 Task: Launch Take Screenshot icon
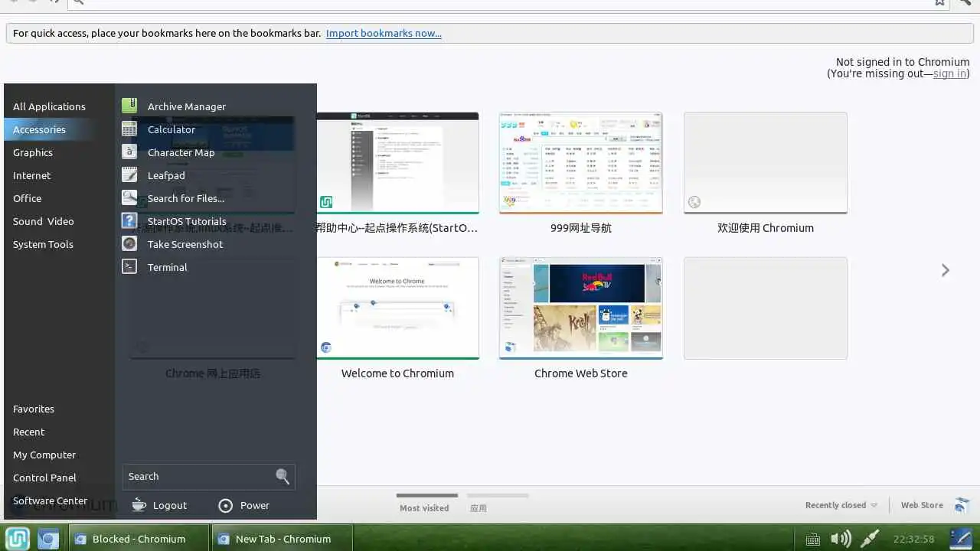pos(129,243)
